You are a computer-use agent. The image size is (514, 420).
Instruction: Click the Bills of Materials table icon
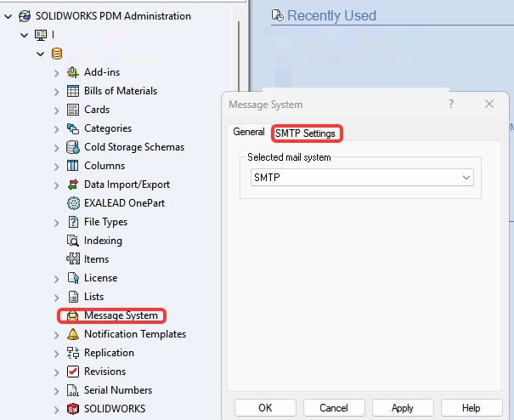pos(73,91)
